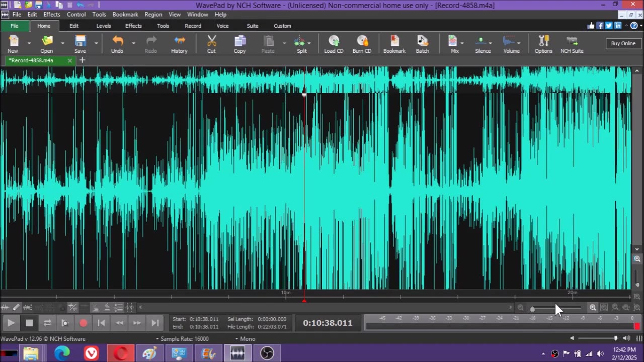Click the Buy Online button
Image resolution: width=644 pixels, height=362 pixels.
tap(623, 43)
